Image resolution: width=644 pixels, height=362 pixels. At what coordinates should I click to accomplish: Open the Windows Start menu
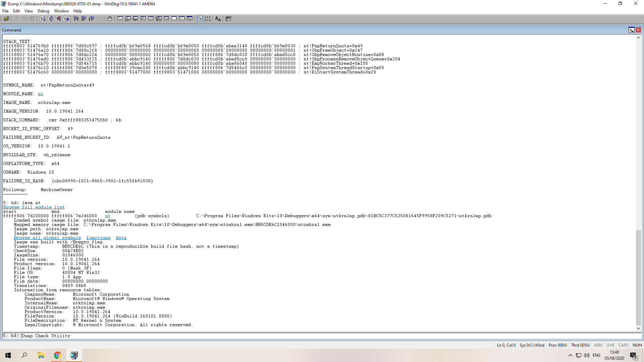pos(8,355)
